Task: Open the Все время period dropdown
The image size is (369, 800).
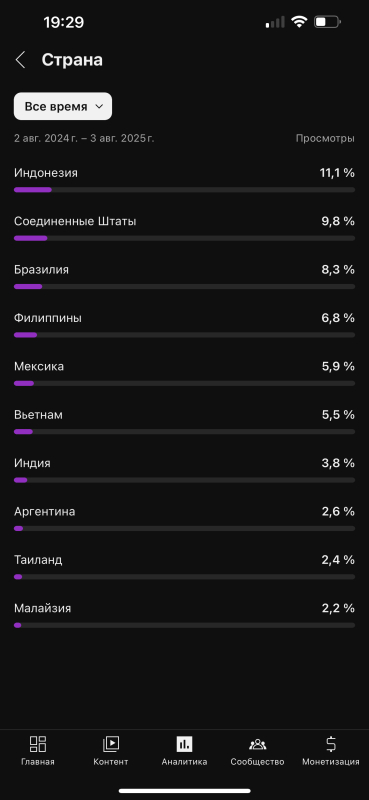Action: (x=63, y=106)
